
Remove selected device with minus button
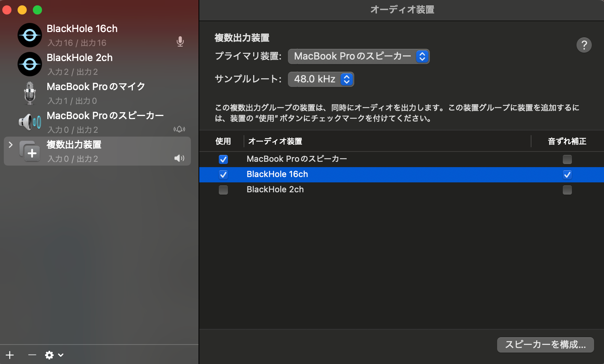(32, 355)
